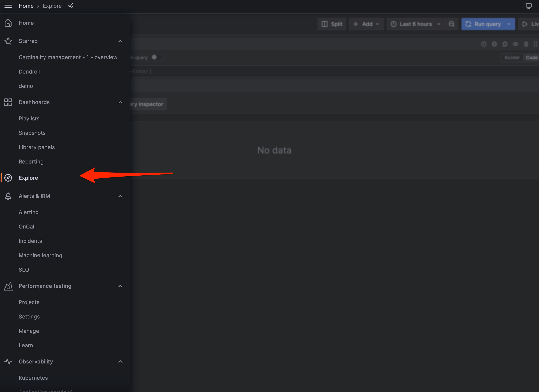Click the Alerts & IRM bell icon
Viewport: 539px width, 392px height.
pyautogui.click(x=8, y=196)
